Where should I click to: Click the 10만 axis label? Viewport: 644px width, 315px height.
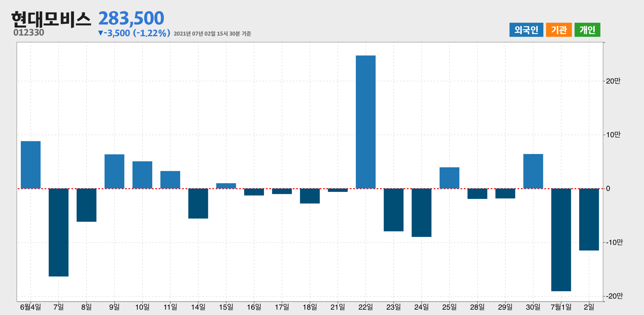(x=613, y=135)
